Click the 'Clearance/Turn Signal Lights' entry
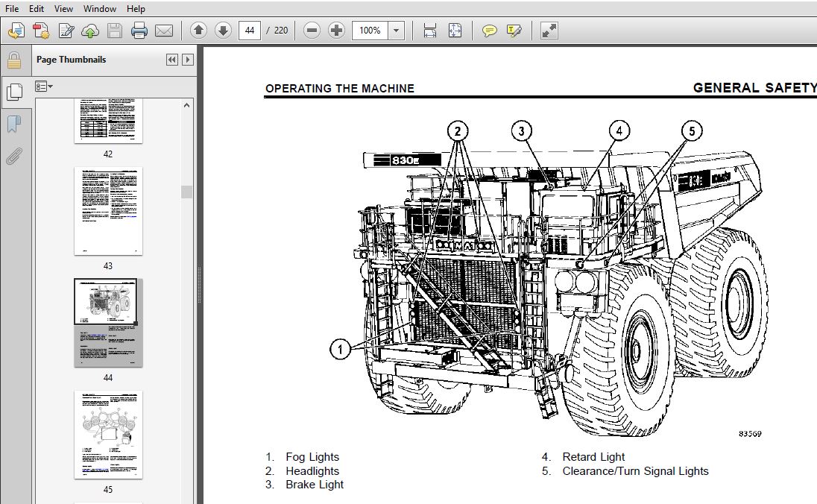The width and height of the screenshot is (817, 504). (x=635, y=471)
